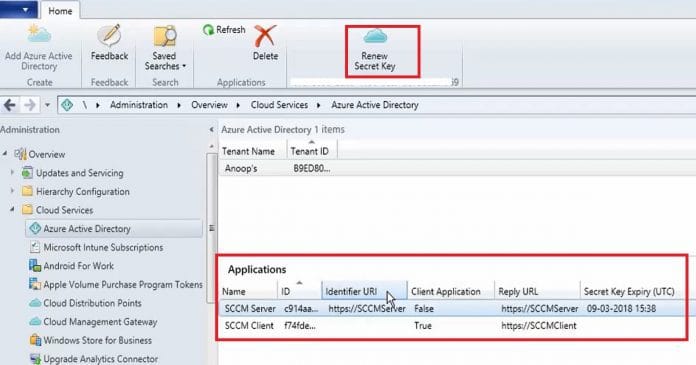The image size is (696, 365).
Task: Click the Renew Secret Key cloud icon
Action: [x=376, y=36]
